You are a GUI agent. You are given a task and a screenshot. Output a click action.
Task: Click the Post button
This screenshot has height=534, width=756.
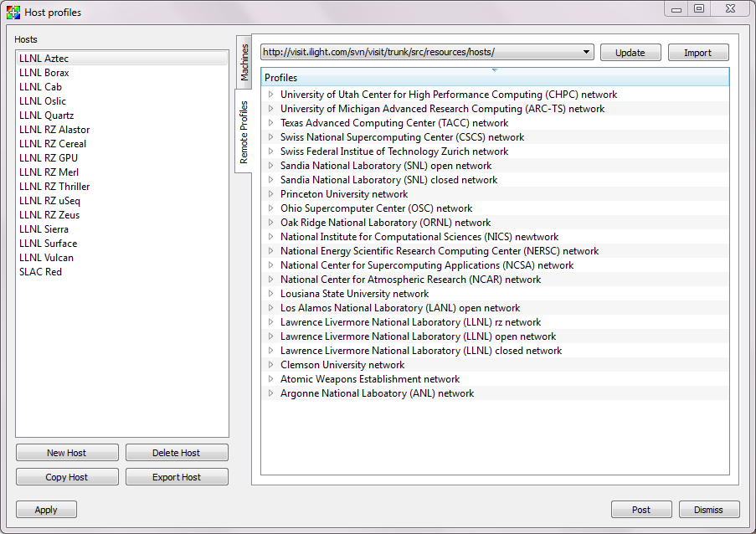[641, 510]
